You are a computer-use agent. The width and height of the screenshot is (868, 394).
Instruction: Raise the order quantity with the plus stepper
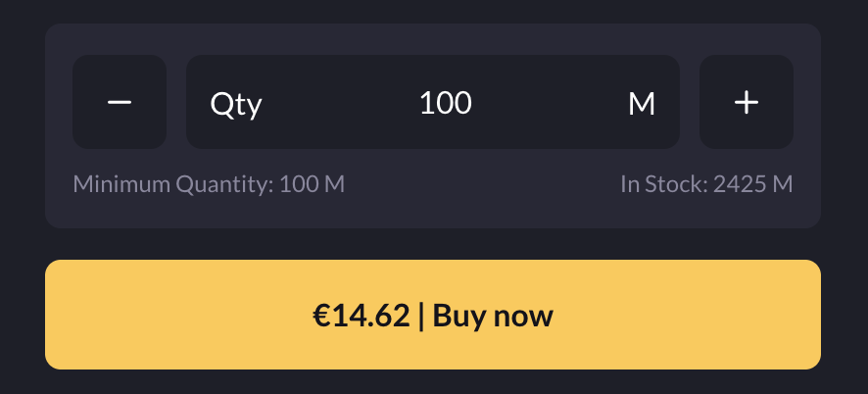(x=747, y=102)
